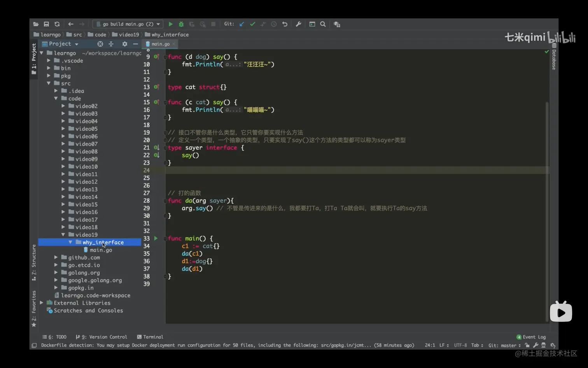Click the Open folder toolbar icon
Screen dimensions: 588x368
click(36, 24)
